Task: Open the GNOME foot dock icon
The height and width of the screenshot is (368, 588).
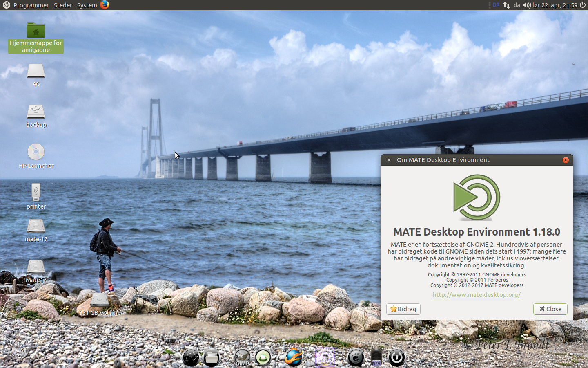Action: (x=356, y=358)
